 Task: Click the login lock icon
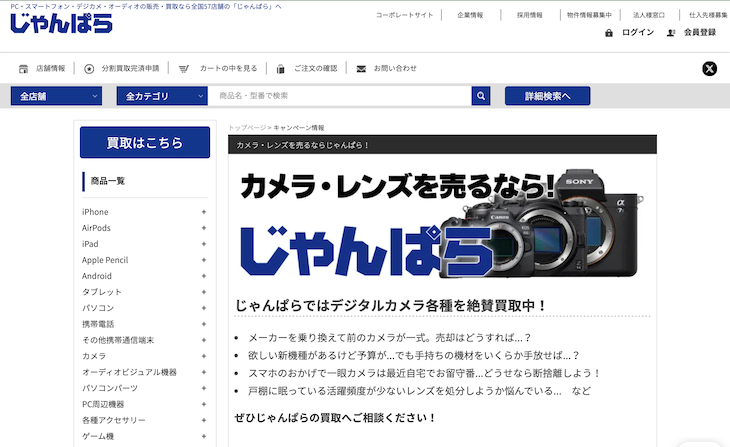coord(608,33)
